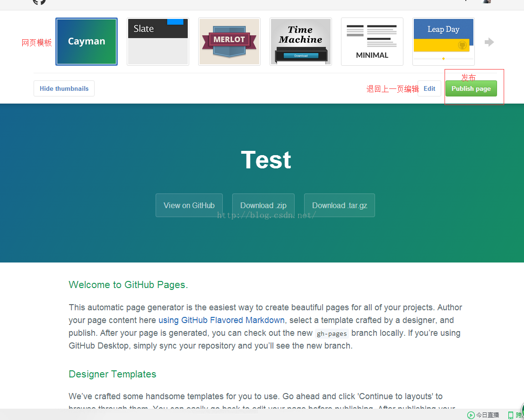Click the green phone icon in status bar
The height and width of the screenshot is (420, 524).
point(511,415)
